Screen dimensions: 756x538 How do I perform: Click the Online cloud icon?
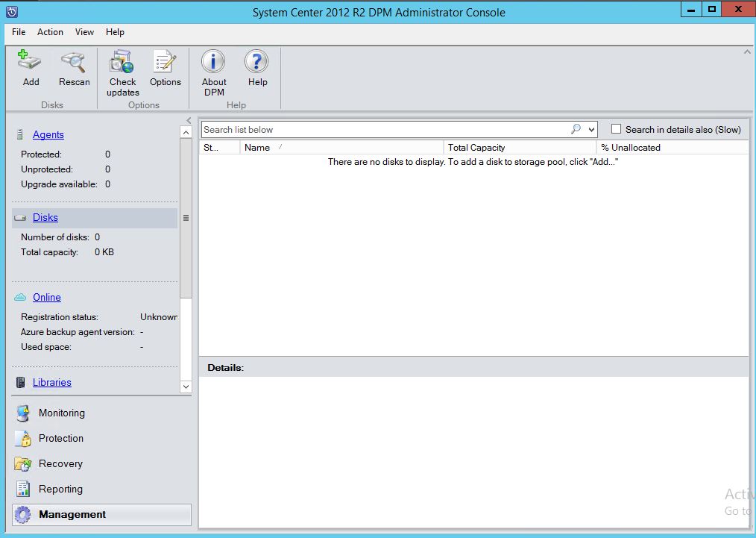coord(20,297)
